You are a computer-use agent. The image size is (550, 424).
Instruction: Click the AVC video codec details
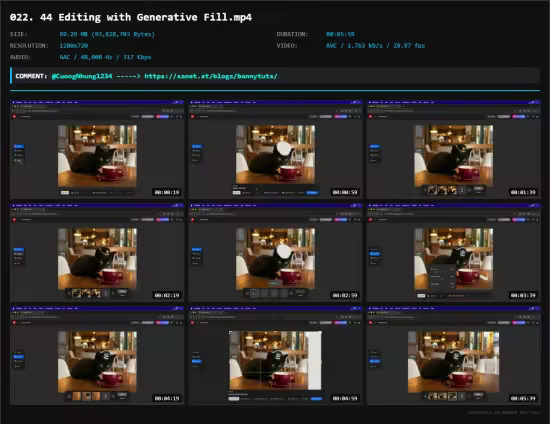click(375, 46)
